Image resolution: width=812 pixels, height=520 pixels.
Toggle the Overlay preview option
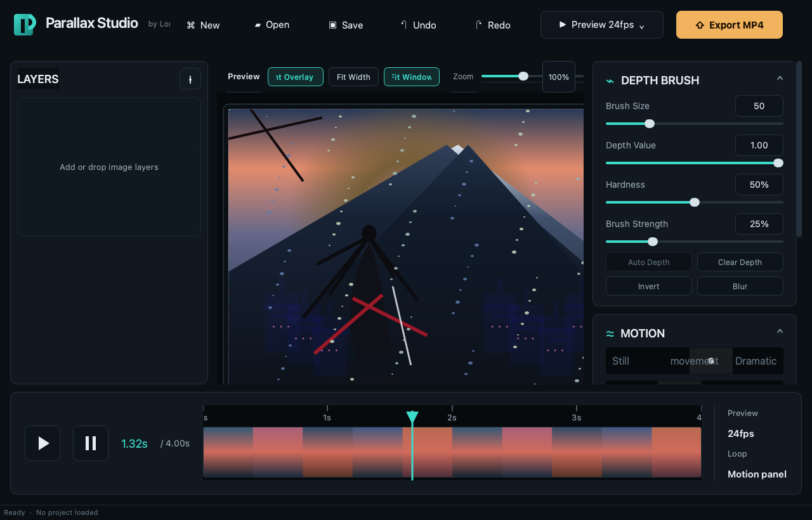point(296,77)
